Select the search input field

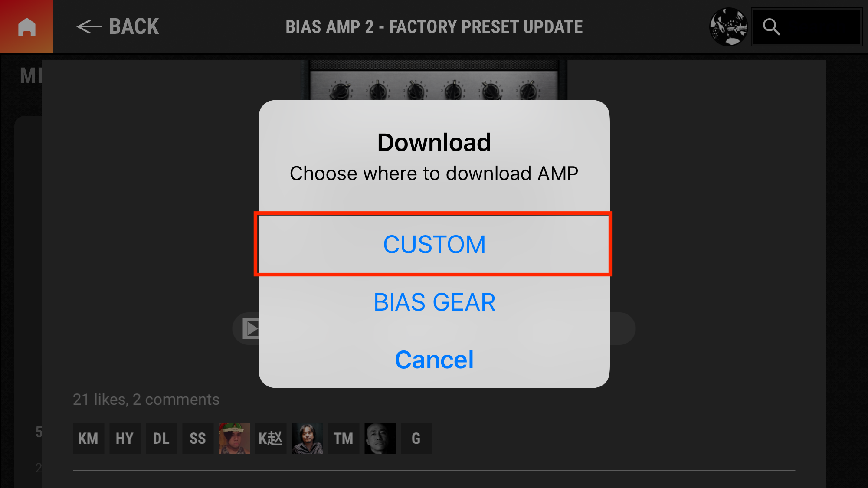click(807, 27)
